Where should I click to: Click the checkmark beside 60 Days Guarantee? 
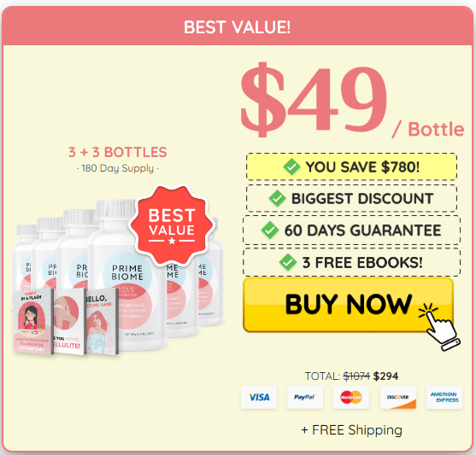270,230
